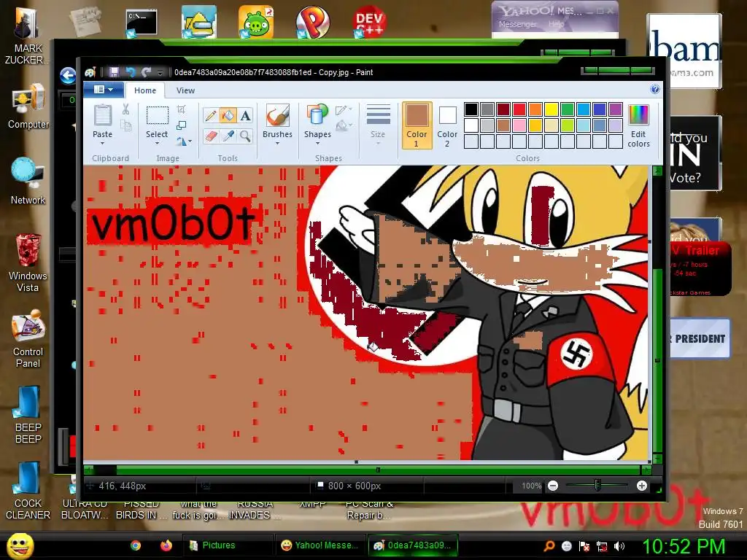Activate Color 1 selector
This screenshot has height=560, width=747.
pos(417,125)
